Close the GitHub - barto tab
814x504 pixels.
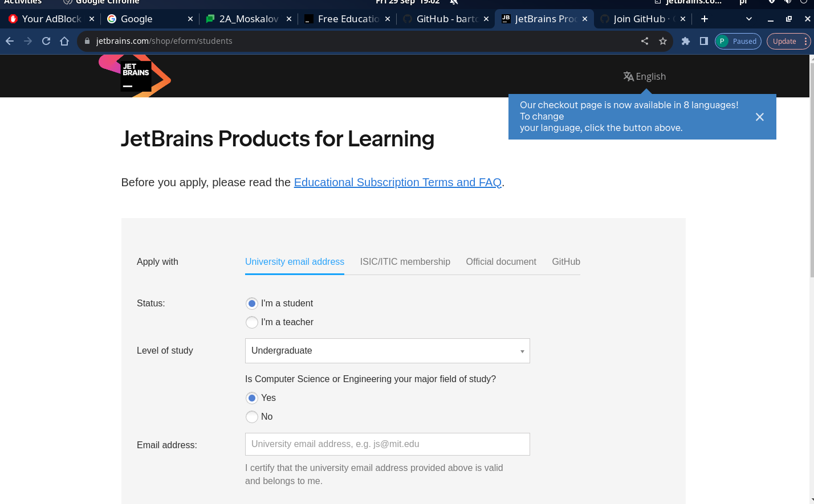(486, 19)
